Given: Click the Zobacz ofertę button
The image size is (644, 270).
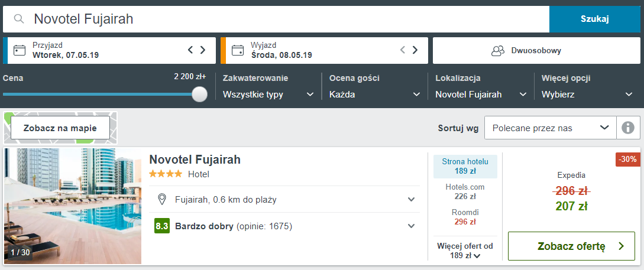Looking at the screenshot, I should click(571, 246).
